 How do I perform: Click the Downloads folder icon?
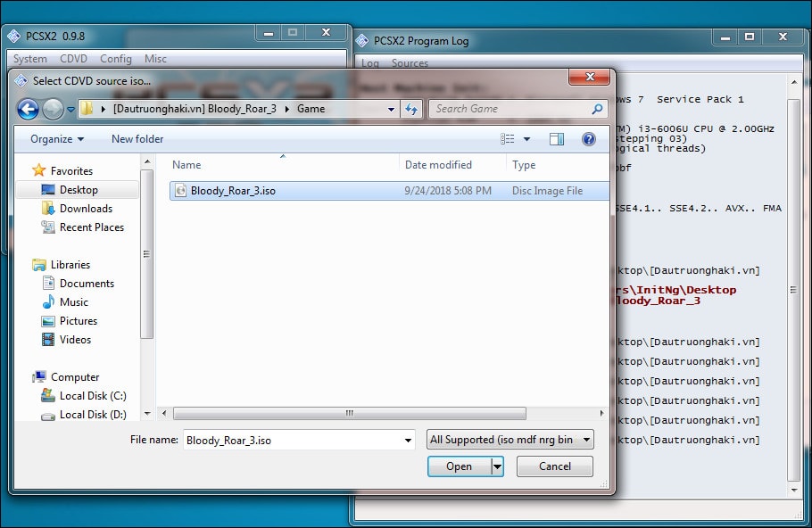48,208
